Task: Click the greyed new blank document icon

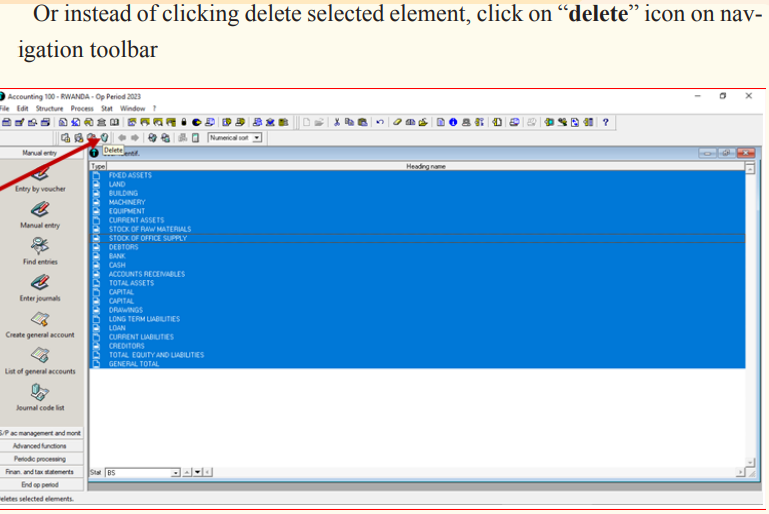Action: (x=307, y=122)
